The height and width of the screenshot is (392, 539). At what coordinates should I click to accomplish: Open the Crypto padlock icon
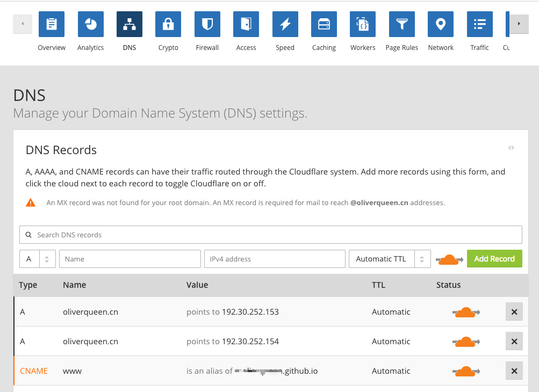[x=168, y=24]
